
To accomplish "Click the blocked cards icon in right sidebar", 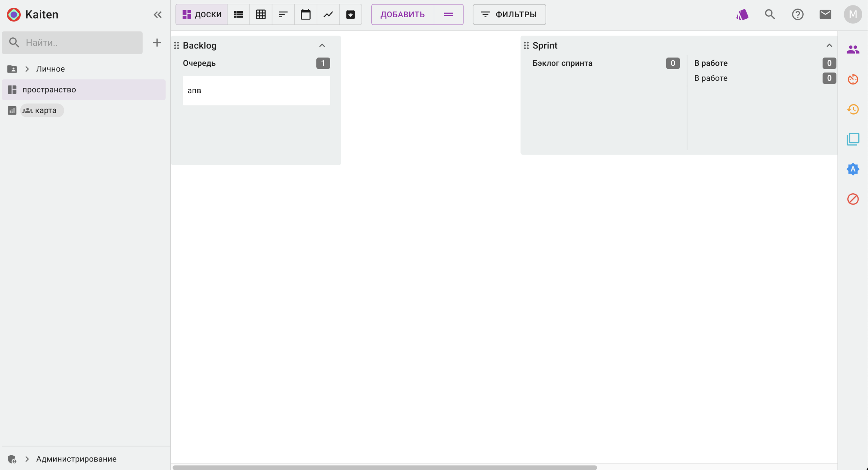I will (x=853, y=199).
